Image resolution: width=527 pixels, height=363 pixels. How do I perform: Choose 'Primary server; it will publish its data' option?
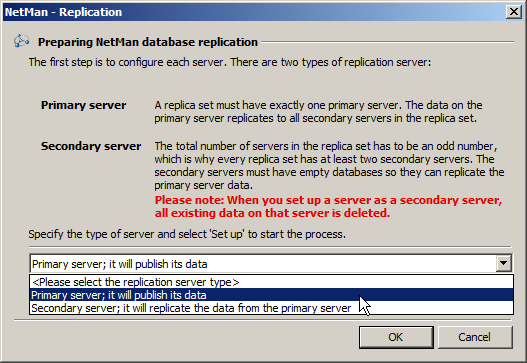[x=271, y=295]
